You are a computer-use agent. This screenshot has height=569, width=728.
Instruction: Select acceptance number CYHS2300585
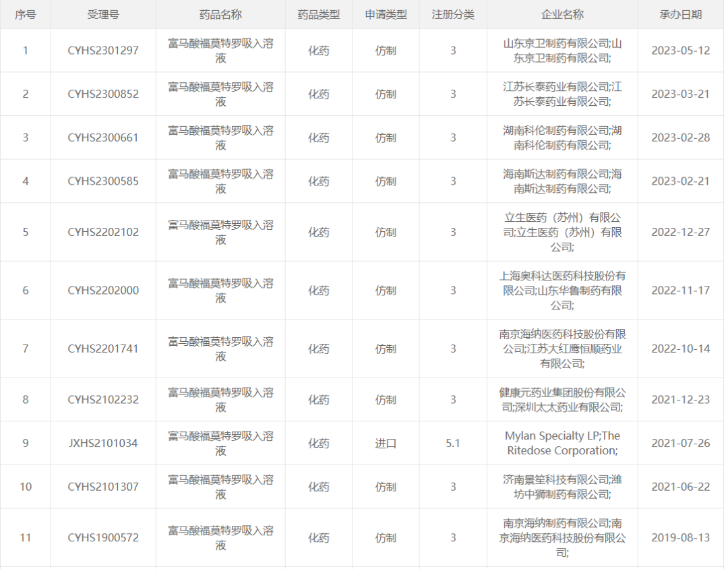[103, 181]
